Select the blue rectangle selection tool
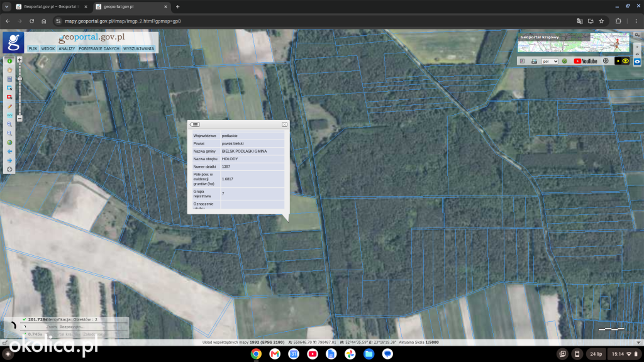Viewport: 644px width, 362px height. (x=9, y=88)
